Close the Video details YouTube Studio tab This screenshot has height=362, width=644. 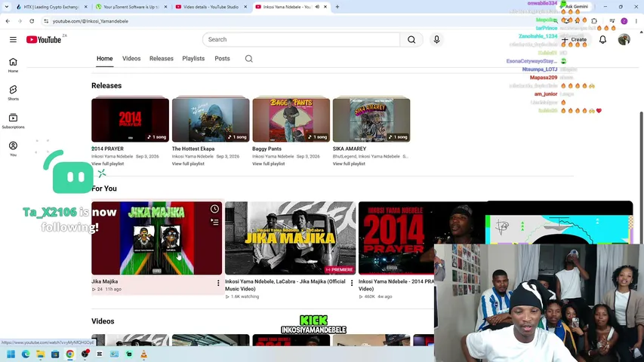pyautogui.click(x=245, y=7)
